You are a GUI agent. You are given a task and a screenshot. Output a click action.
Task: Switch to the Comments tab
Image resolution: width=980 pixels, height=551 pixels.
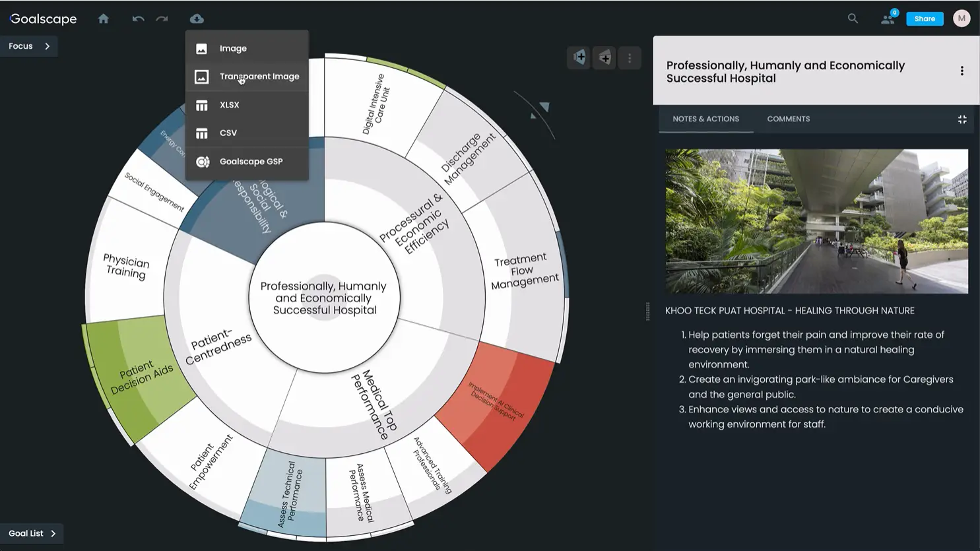[788, 119]
